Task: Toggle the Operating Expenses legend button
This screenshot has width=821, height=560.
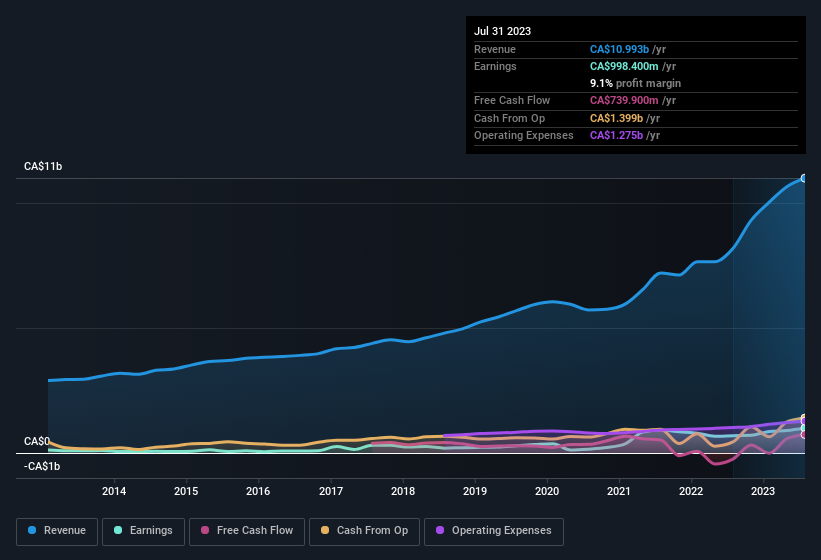Action: click(494, 531)
